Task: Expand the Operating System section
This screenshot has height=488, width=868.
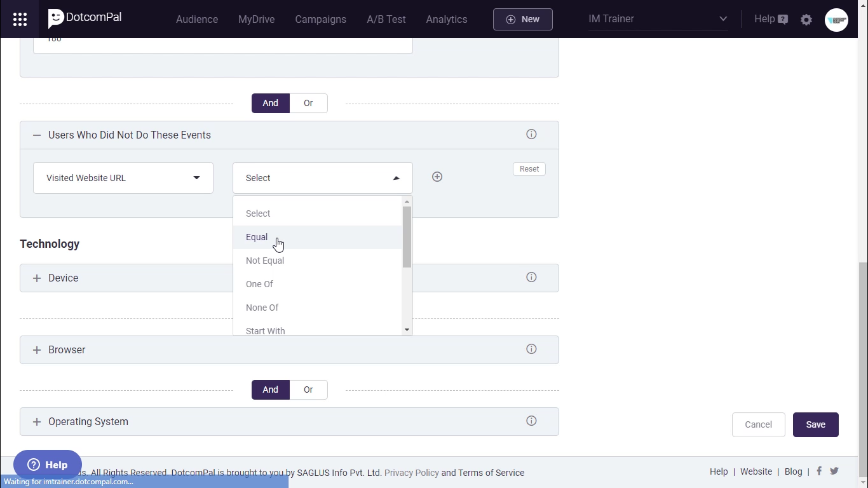Action: 37,422
